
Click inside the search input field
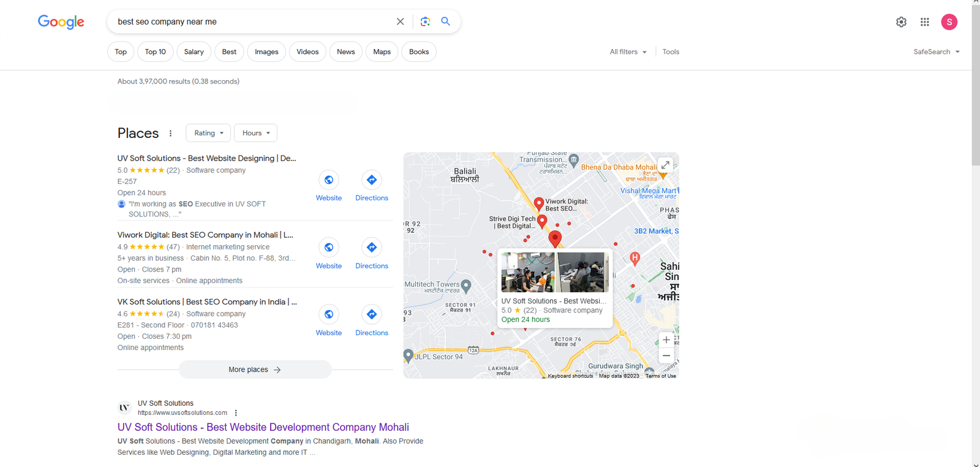[x=254, y=21]
